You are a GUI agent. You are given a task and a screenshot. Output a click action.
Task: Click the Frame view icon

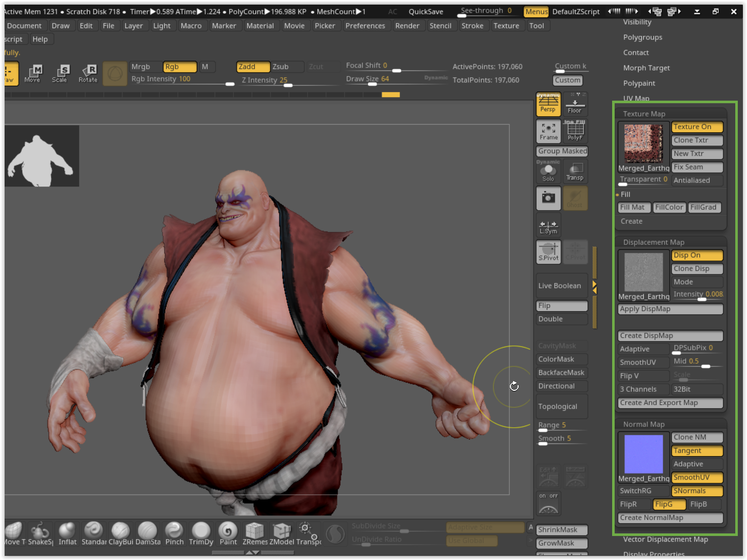[x=548, y=131]
